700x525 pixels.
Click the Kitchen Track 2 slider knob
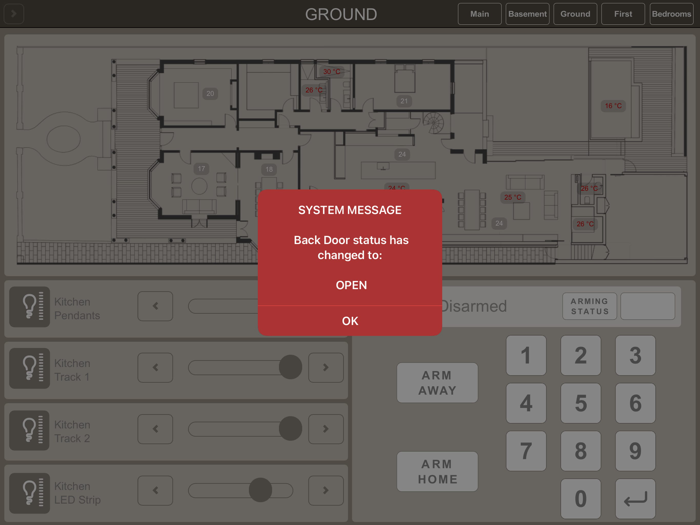[x=291, y=429]
